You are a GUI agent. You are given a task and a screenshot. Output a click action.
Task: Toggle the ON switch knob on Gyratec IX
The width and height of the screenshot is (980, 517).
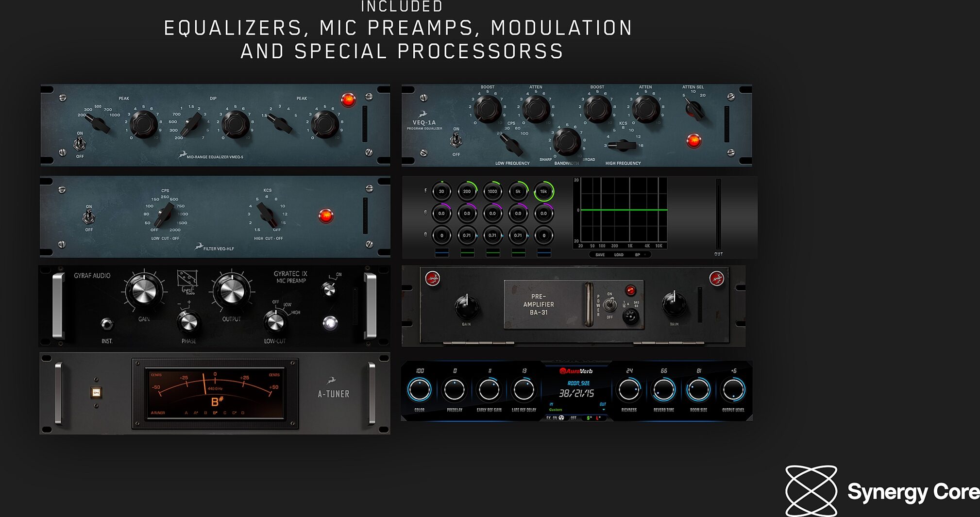pyautogui.click(x=329, y=290)
